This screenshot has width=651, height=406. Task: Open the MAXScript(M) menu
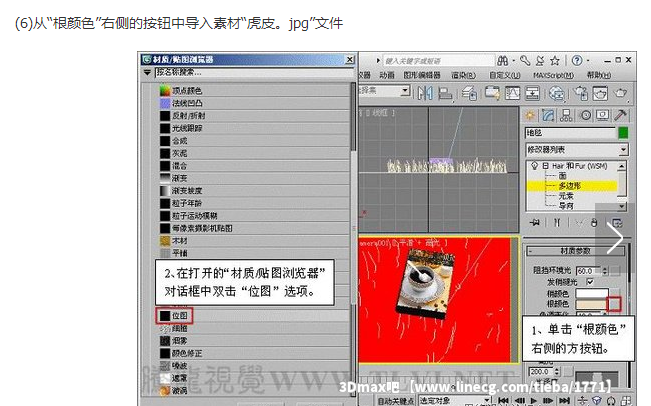click(x=552, y=75)
